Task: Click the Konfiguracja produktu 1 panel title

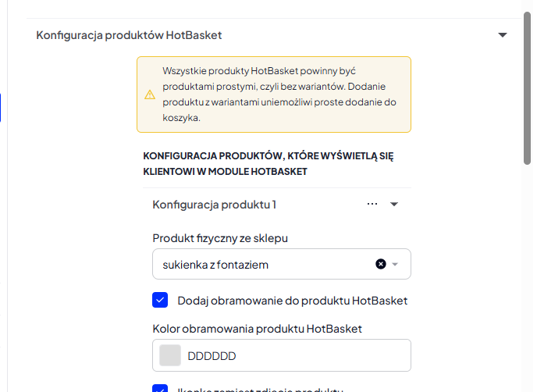Action: 215,205
